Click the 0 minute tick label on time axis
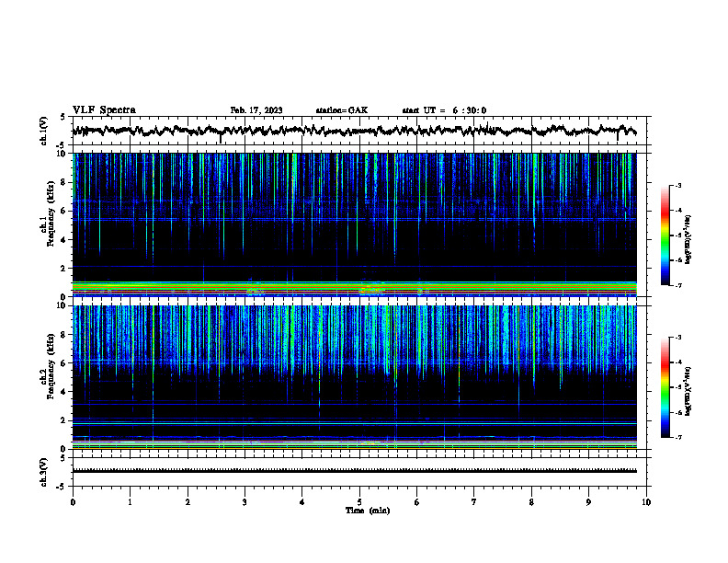The width and height of the screenshot is (728, 563). [x=73, y=502]
